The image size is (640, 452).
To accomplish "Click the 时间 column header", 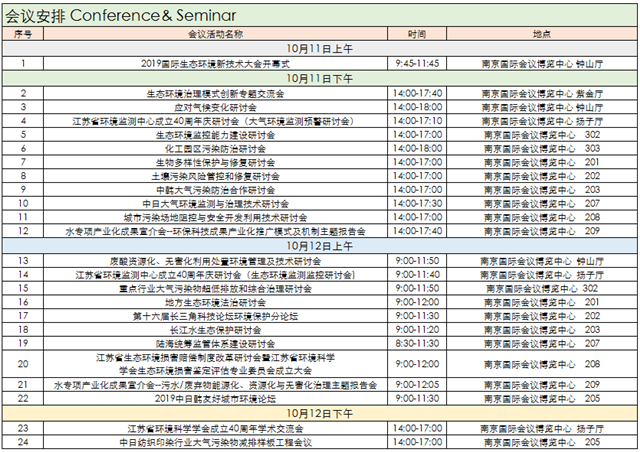I will tap(418, 33).
